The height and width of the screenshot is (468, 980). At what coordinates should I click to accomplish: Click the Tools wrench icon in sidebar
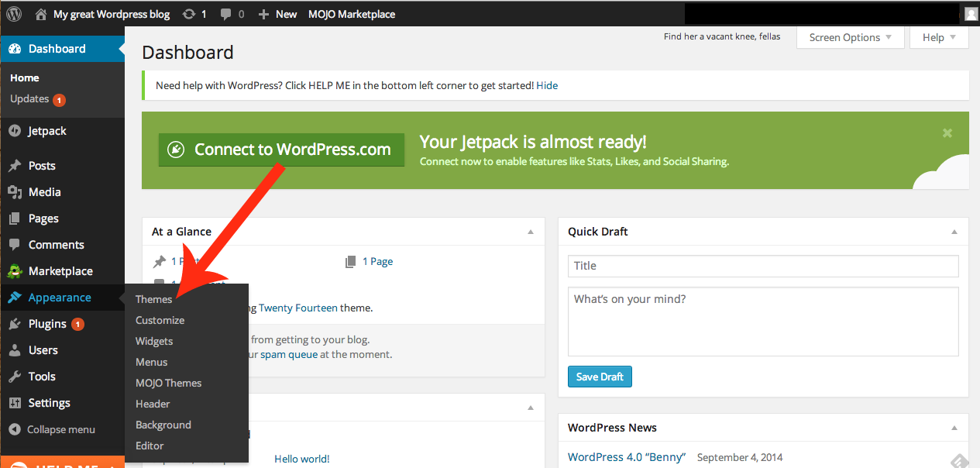[14, 377]
